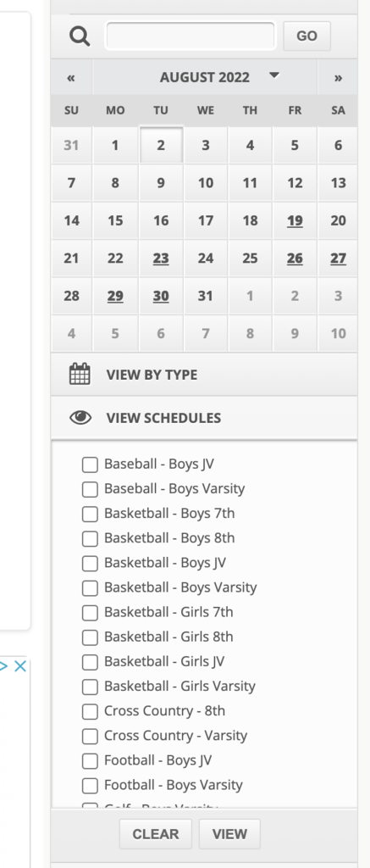Go to previous month with « arrow
The width and height of the screenshot is (370, 868).
tap(71, 77)
